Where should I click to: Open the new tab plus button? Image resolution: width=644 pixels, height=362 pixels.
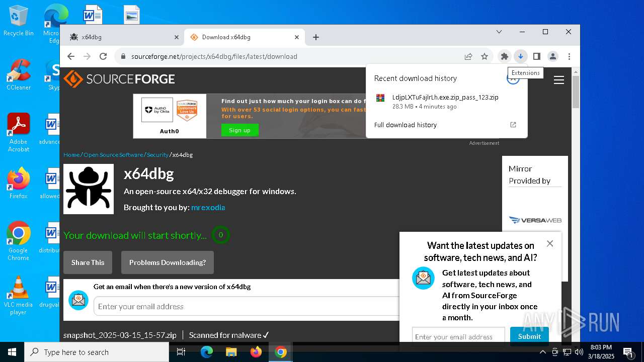coord(316,37)
